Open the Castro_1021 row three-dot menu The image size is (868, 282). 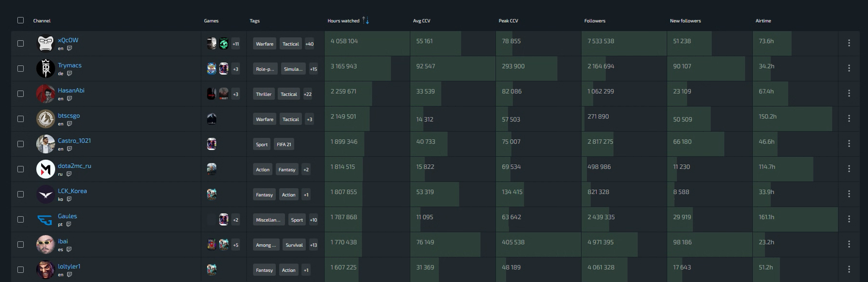(849, 143)
